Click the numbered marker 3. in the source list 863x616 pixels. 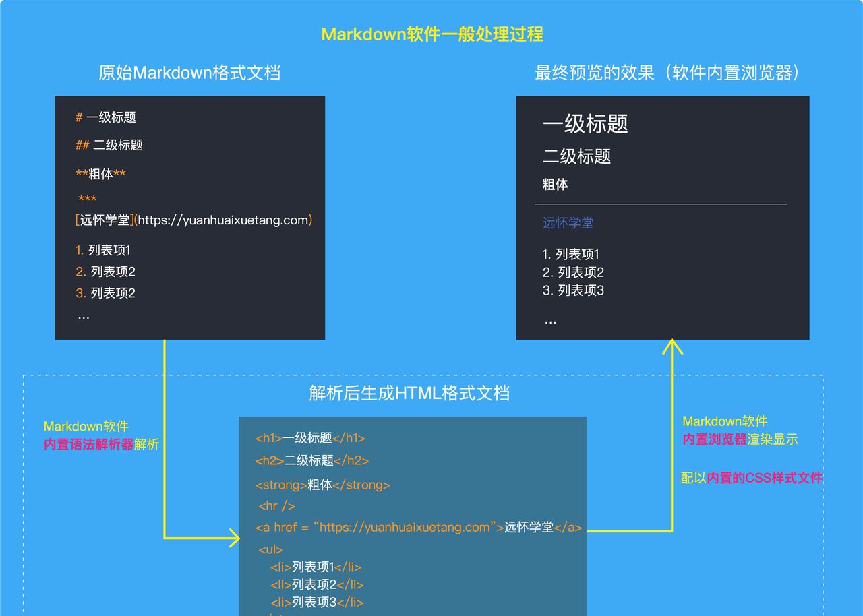[x=80, y=293]
